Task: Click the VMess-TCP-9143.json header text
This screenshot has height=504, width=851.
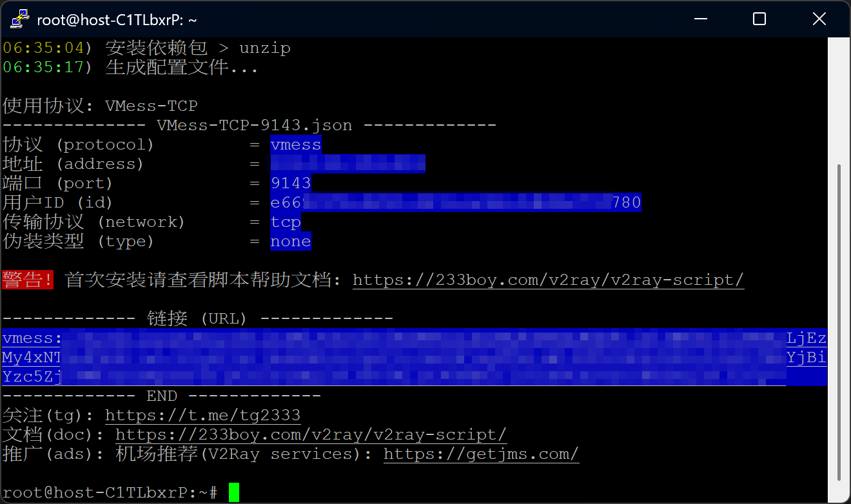Action: 254,126
